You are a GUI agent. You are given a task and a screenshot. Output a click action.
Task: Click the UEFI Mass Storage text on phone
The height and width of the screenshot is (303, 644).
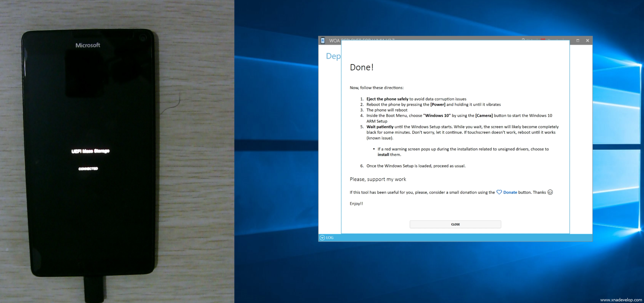pos(91,151)
